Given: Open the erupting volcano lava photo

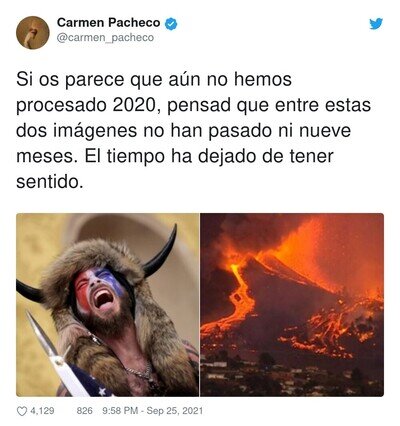Looking at the screenshot, I should [x=292, y=305].
